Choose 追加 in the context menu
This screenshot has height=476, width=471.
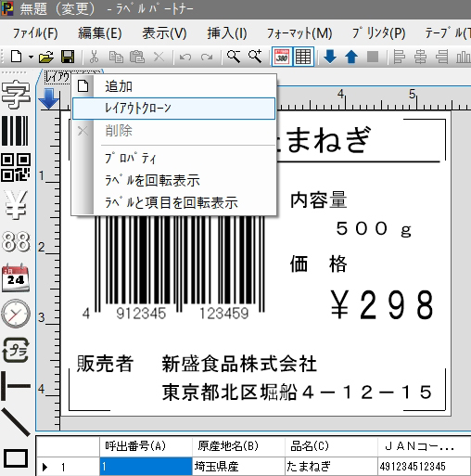pyautogui.click(x=173, y=86)
